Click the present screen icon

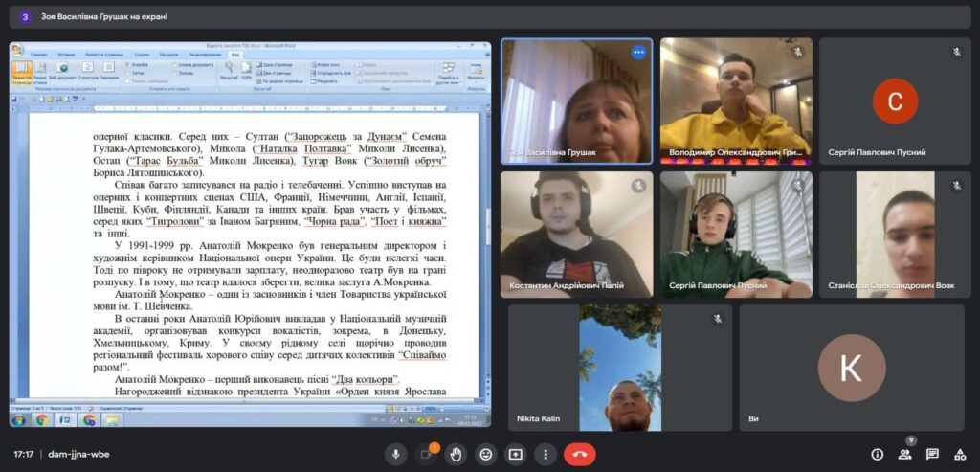(516, 454)
